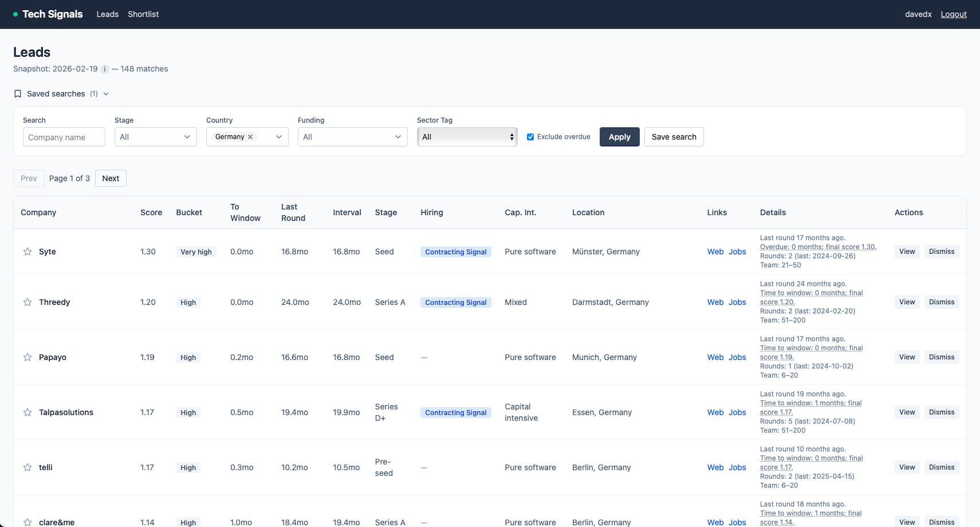
Task: Star the Threedy lead
Action: click(x=27, y=302)
